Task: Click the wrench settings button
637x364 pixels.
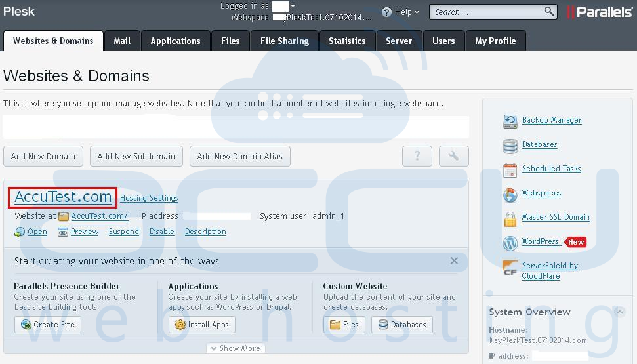Action: click(x=454, y=156)
